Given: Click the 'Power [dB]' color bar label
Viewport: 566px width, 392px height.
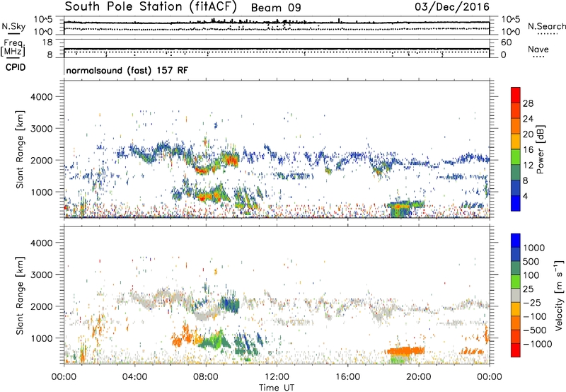Looking at the screenshot, I should point(541,149).
